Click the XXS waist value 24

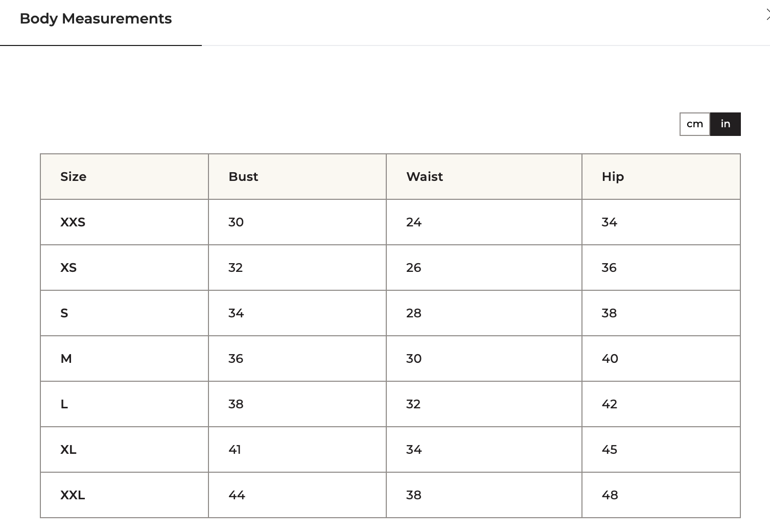(414, 222)
